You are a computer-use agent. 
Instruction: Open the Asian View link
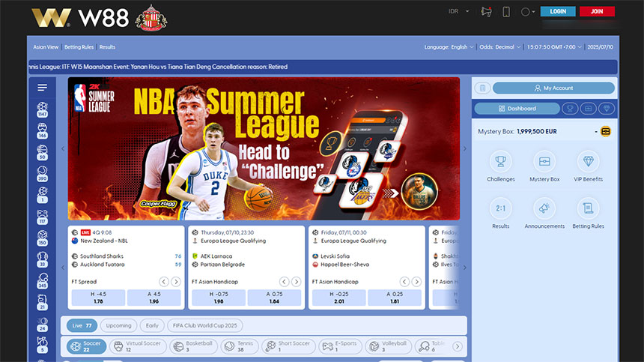46,47
